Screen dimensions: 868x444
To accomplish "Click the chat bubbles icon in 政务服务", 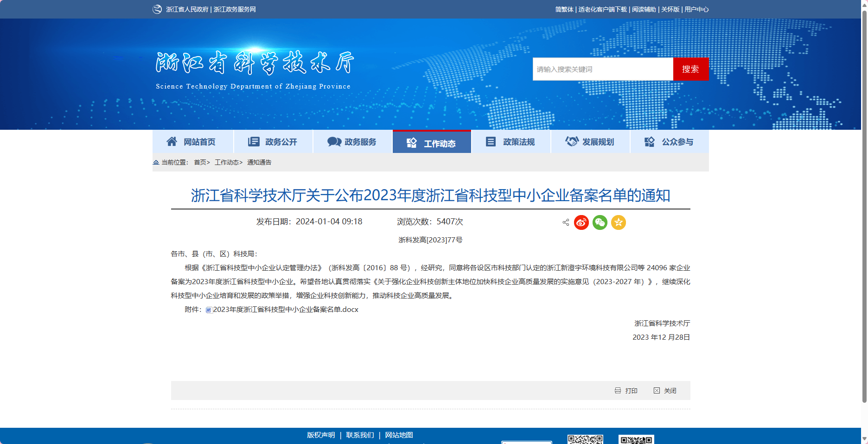I will point(334,141).
